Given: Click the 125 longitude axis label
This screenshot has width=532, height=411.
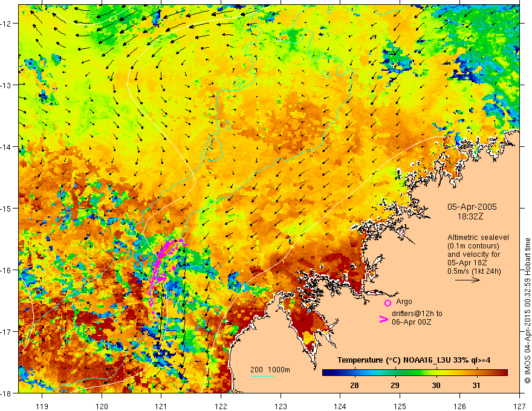Looking at the screenshot, I should (400, 406).
